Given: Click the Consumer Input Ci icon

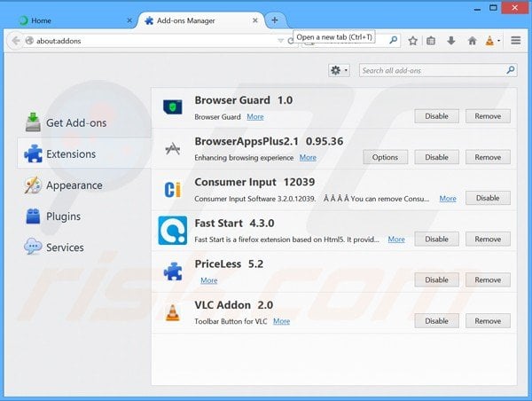Looking at the screenshot, I should pos(173,190).
